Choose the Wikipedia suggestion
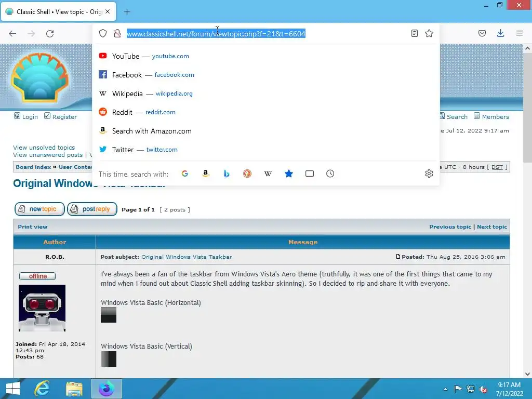Screen dimensions: 532x399 point(265,94)
